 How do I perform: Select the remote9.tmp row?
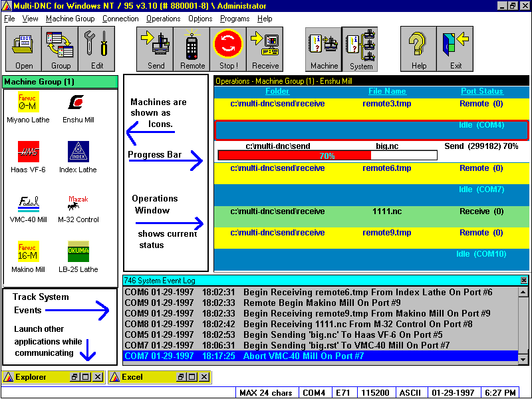tap(372, 238)
